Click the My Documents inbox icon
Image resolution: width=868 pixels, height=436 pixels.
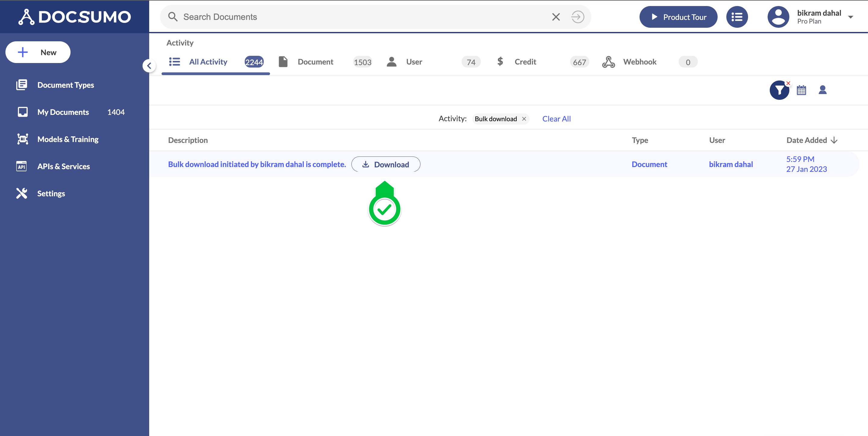23,112
